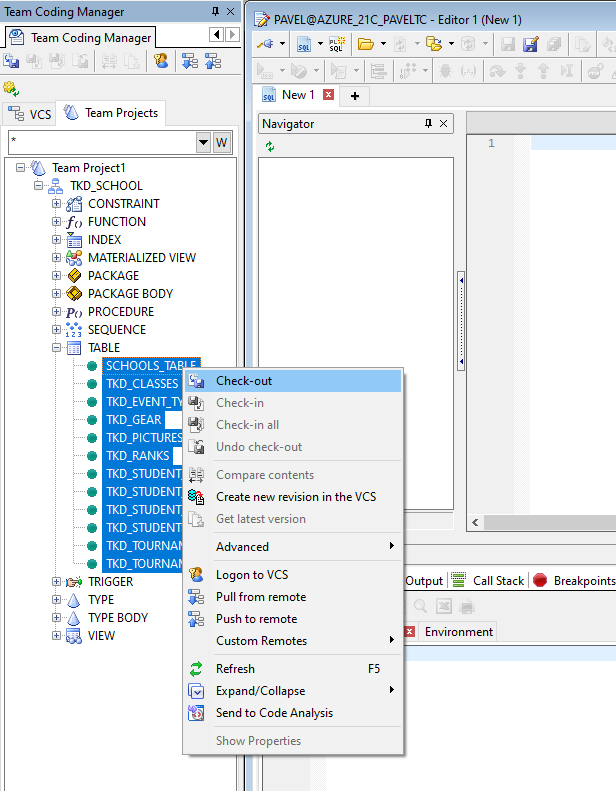616x791 pixels.
Task: Open dropdown arrow beside open folder icon
Action: click(x=383, y=44)
